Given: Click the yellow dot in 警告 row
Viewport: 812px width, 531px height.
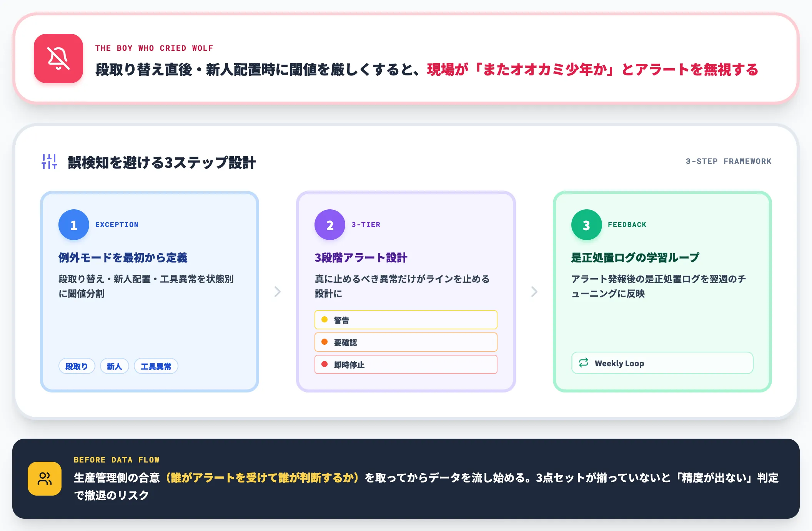Looking at the screenshot, I should pyautogui.click(x=324, y=319).
